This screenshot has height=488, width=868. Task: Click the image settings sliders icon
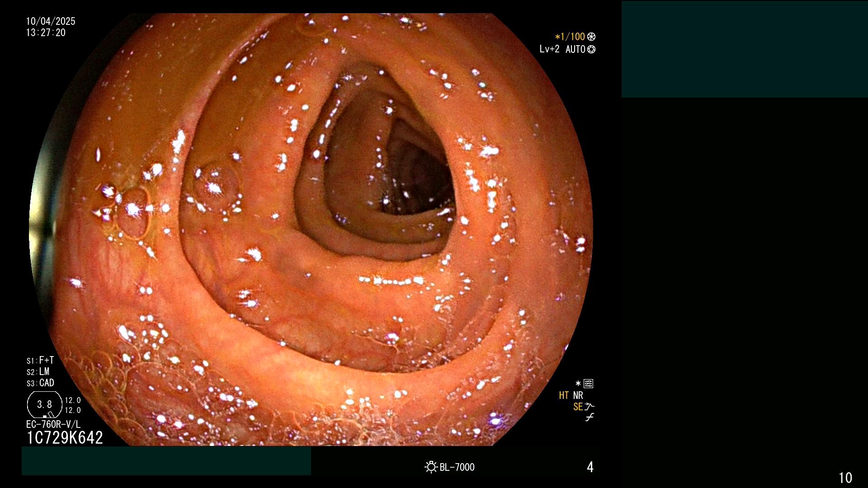click(588, 384)
